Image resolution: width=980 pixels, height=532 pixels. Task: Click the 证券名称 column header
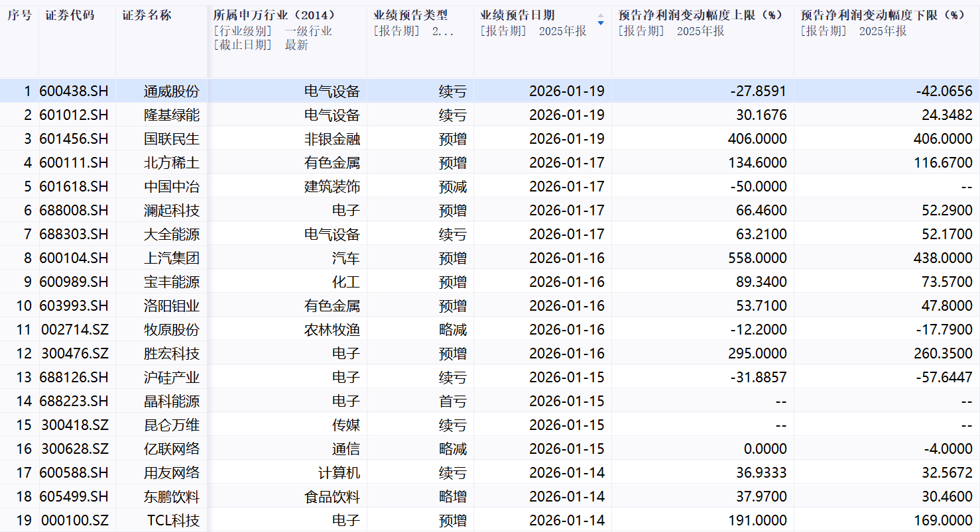pos(147,15)
